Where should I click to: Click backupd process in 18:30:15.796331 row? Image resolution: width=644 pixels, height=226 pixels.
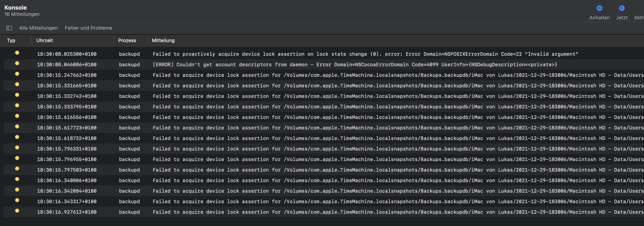point(129,149)
